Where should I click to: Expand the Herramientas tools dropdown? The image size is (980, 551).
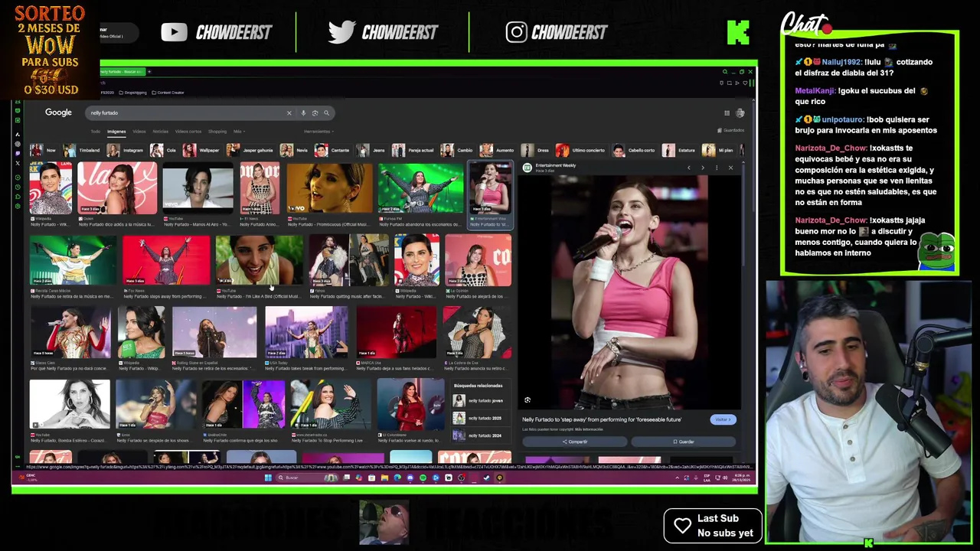click(x=318, y=132)
